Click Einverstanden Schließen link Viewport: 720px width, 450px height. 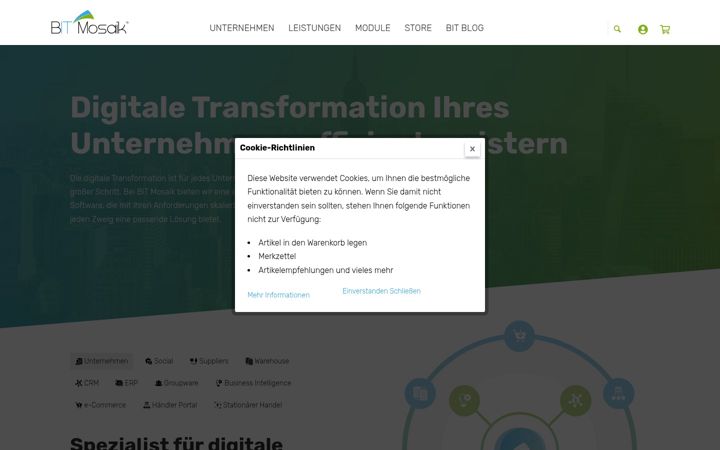tap(382, 291)
